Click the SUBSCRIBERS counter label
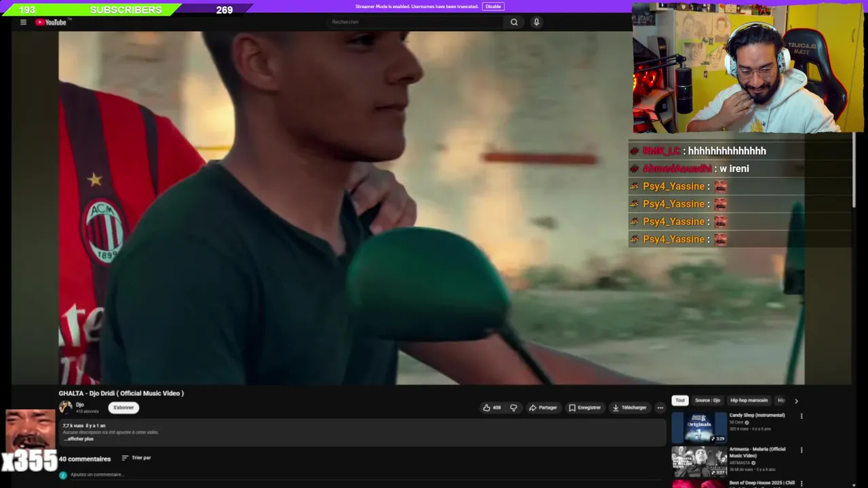The width and height of the screenshot is (868, 488). [x=126, y=9]
